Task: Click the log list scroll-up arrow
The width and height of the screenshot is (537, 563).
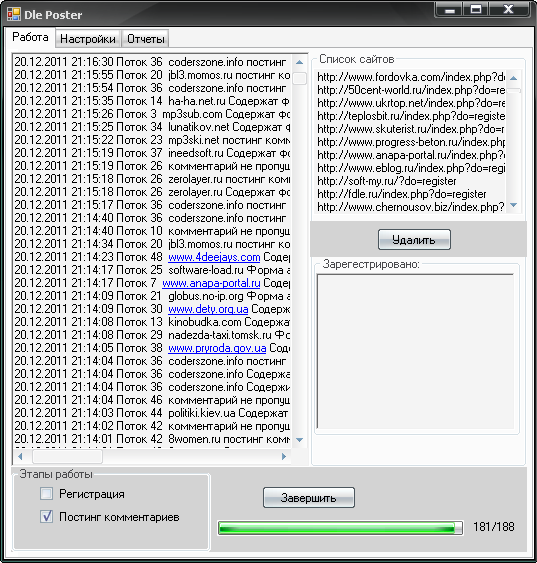Action: (299, 62)
